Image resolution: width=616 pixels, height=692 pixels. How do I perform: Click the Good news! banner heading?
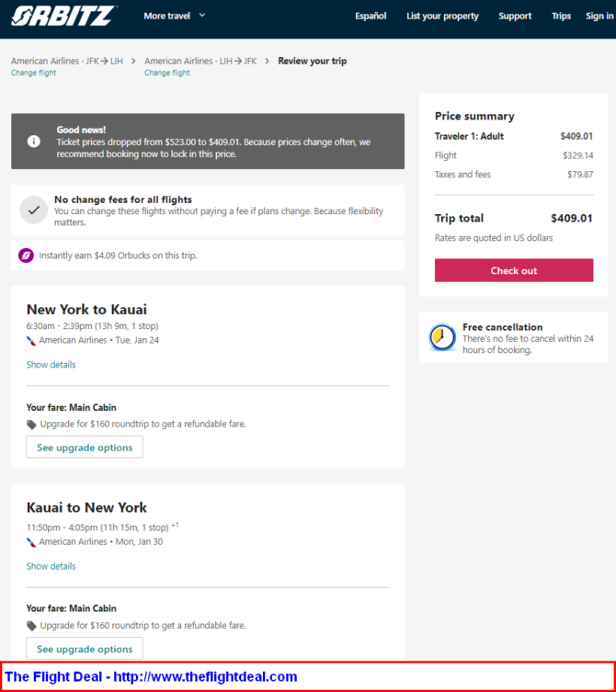(81, 130)
